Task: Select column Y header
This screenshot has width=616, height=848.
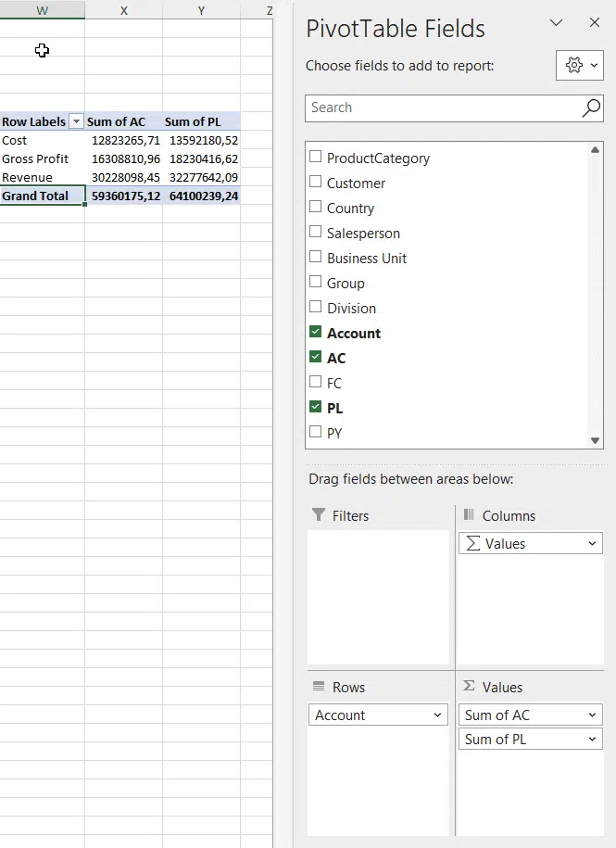Action: click(x=201, y=10)
